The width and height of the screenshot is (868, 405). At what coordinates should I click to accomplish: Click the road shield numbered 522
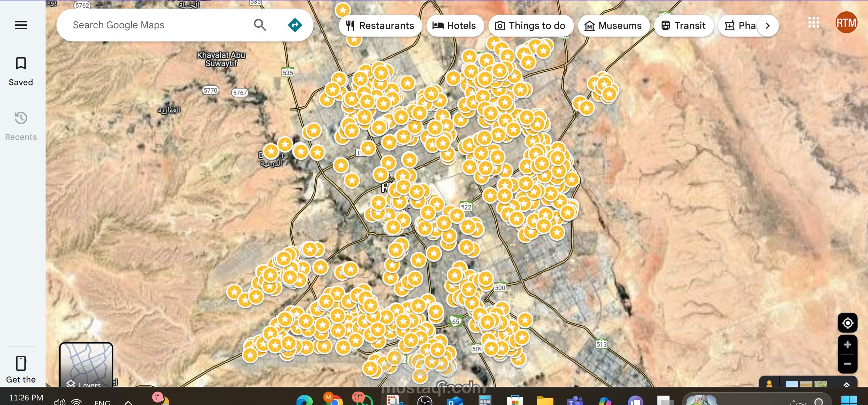(x=466, y=206)
